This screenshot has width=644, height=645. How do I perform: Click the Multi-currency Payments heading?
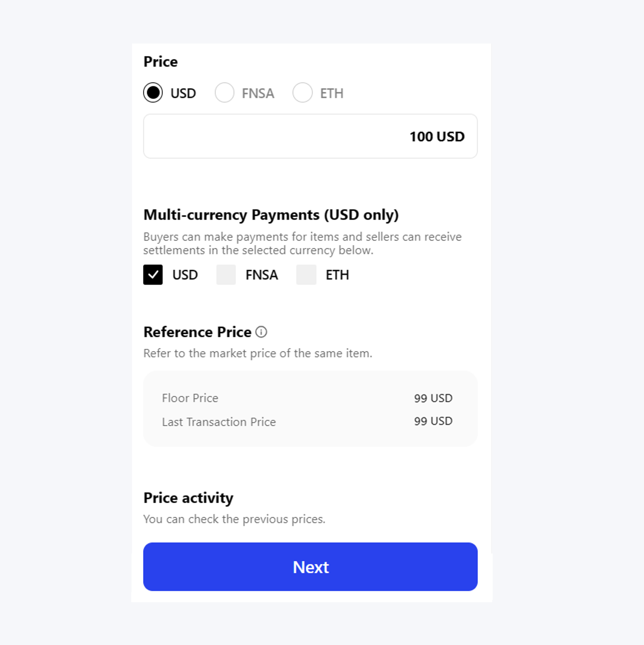point(271,215)
